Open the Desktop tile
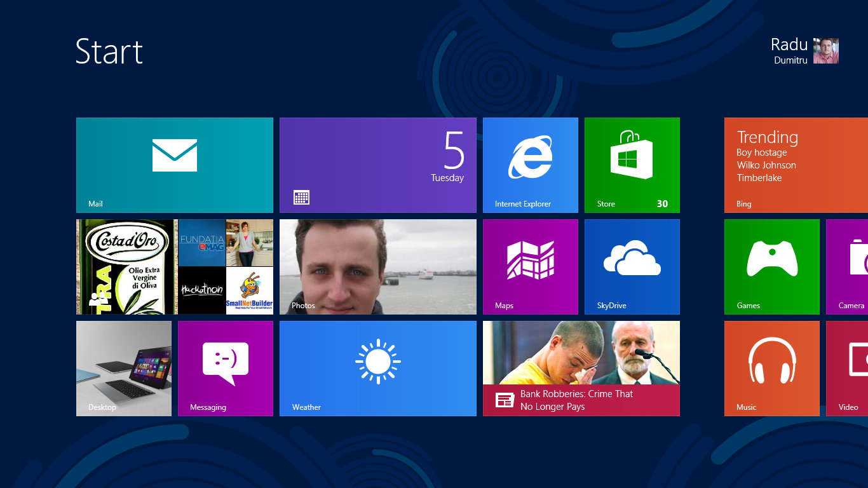The height and width of the screenshot is (488, 868). [x=124, y=369]
